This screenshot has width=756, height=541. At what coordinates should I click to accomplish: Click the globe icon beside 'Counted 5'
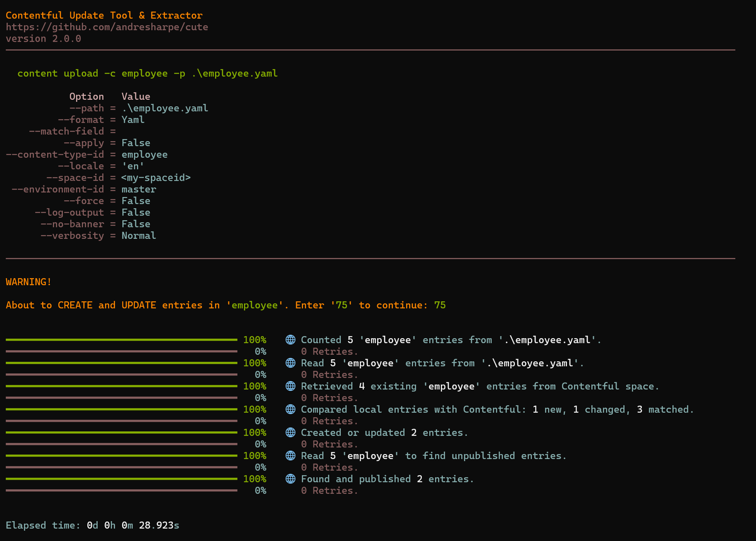coord(290,340)
